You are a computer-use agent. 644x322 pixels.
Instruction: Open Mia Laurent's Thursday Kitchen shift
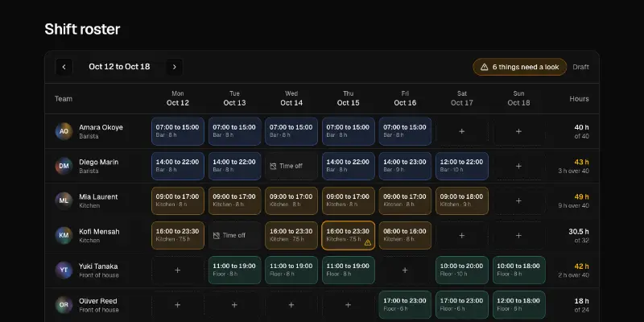pos(348,200)
